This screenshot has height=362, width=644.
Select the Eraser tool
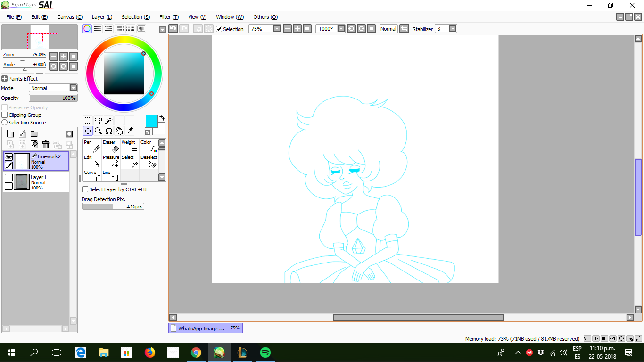(111, 146)
